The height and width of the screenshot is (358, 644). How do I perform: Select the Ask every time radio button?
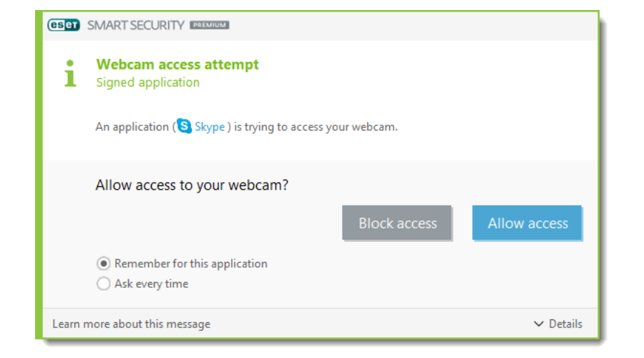pos(104,284)
